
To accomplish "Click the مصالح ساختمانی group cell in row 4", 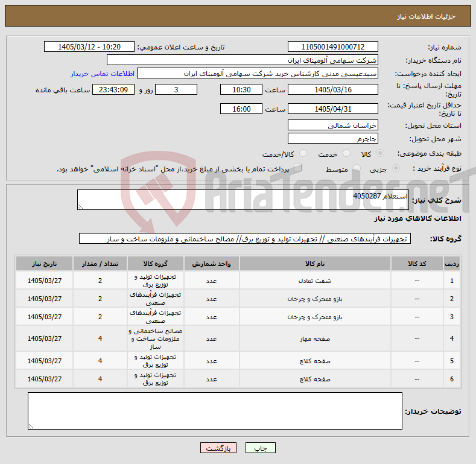I will pyautogui.click(x=156, y=338).
